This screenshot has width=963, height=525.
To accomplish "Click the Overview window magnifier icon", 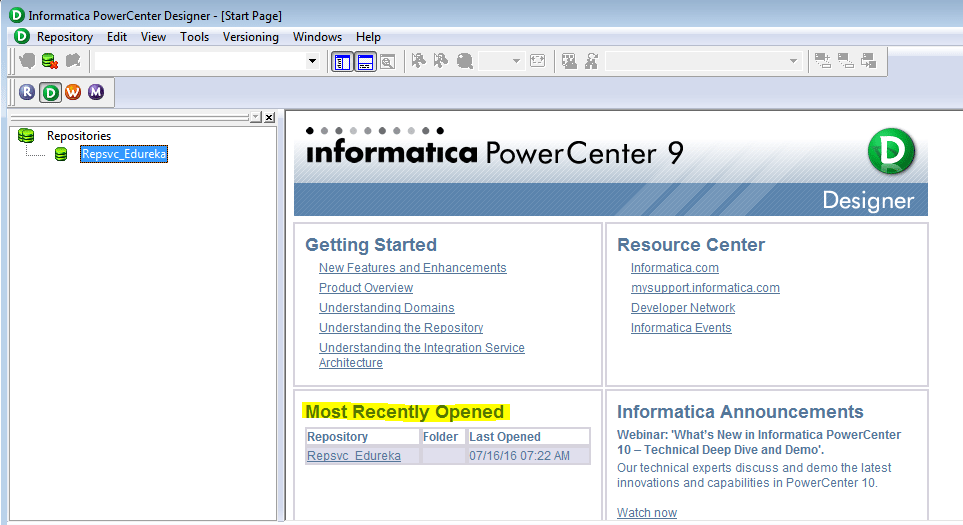I will 388,62.
